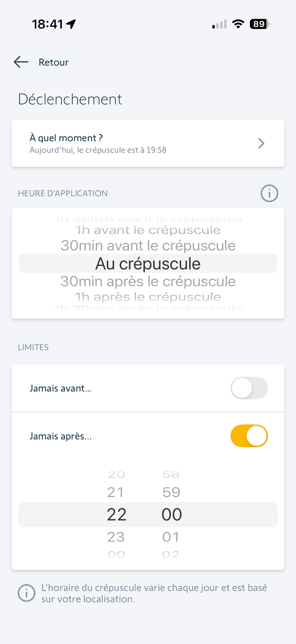Pick '1h après le crépuscule' option

pos(148,297)
